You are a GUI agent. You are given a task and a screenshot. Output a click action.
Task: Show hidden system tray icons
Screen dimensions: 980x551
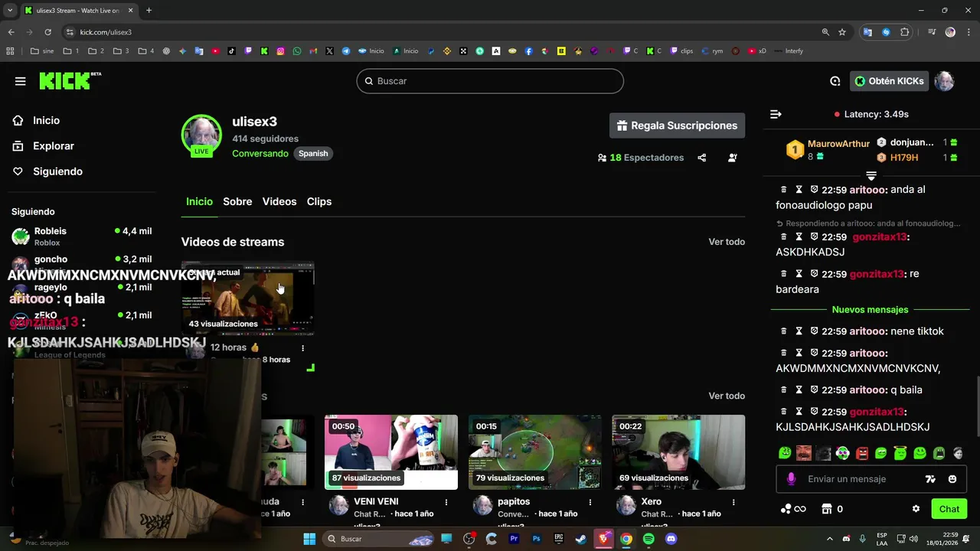click(830, 539)
